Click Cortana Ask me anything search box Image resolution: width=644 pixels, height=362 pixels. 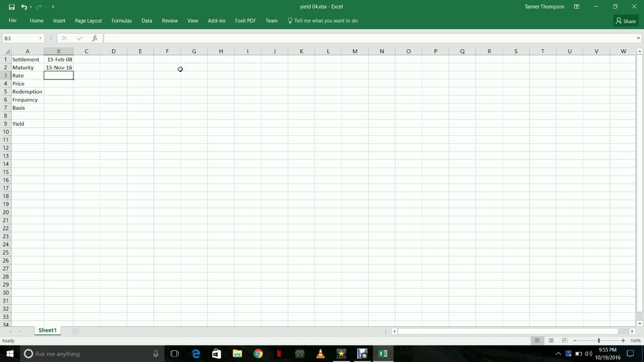coord(93,353)
